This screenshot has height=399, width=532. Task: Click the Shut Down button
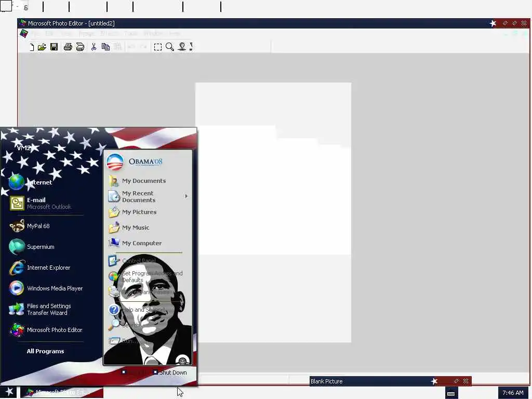[x=170, y=372]
